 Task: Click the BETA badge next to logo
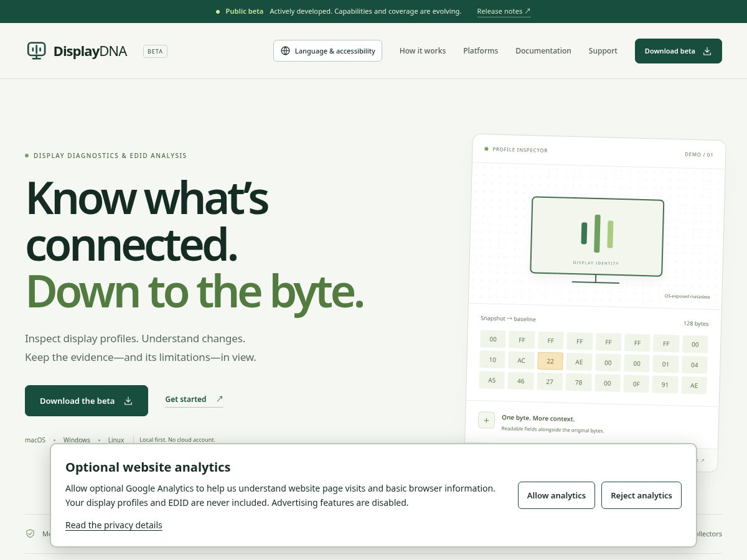[x=155, y=51]
